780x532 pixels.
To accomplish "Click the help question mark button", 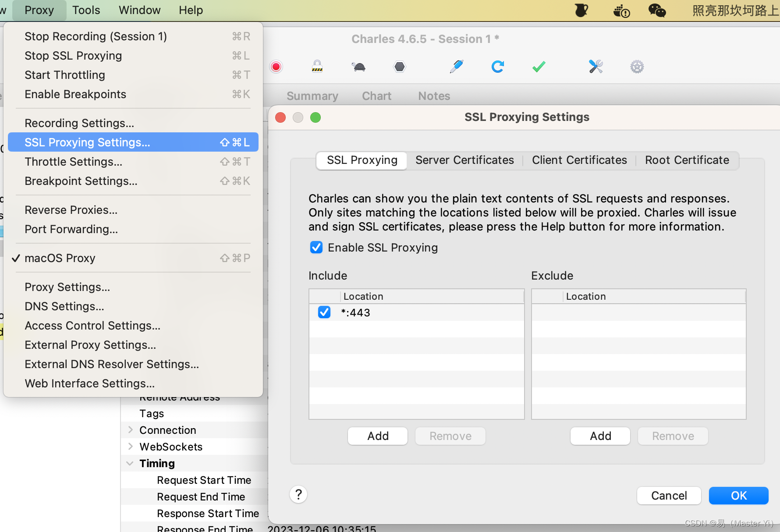I will (298, 494).
